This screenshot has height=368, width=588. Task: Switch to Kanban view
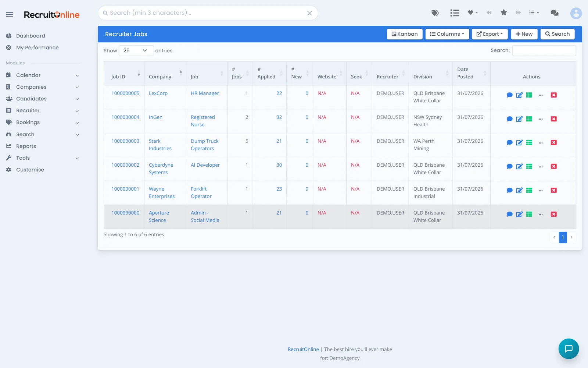pyautogui.click(x=405, y=34)
